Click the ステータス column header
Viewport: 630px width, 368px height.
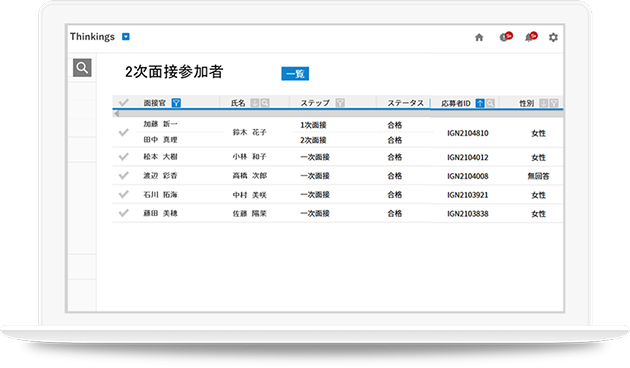pyautogui.click(x=405, y=103)
